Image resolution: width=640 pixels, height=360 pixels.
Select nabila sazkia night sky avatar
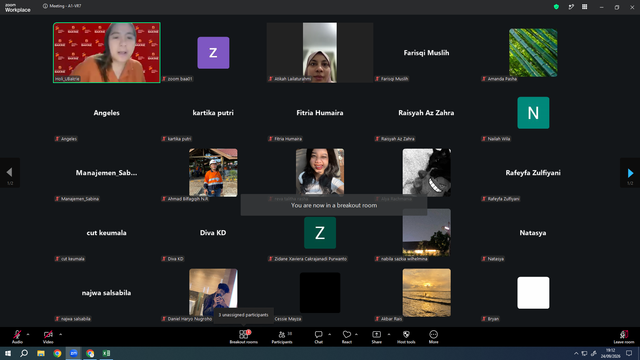[427, 233]
